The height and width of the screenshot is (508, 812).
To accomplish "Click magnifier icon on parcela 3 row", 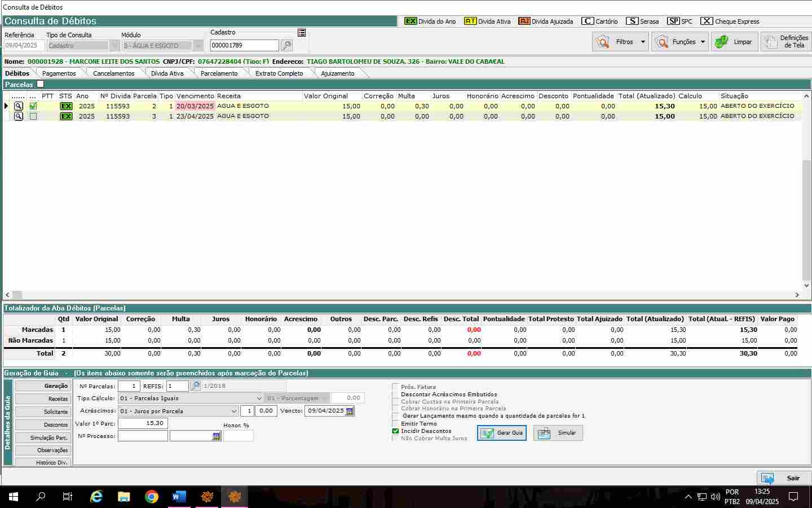I will pyautogui.click(x=19, y=116).
